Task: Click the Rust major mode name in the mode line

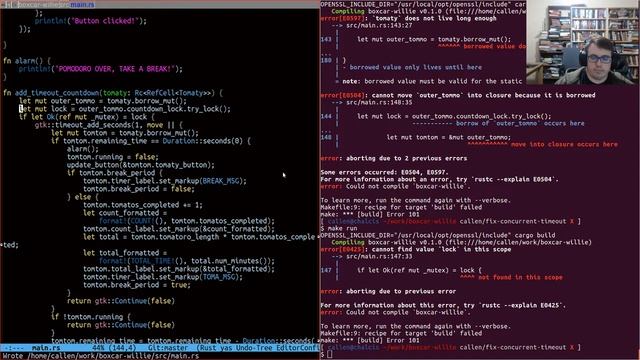Action: coord(209,348)
